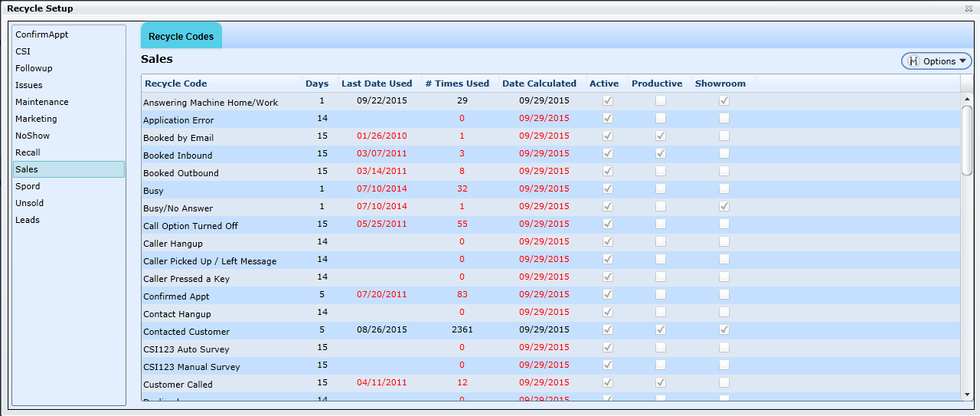
Task: Open the ConfirmAppt category
Action: [x=42, y=34]
